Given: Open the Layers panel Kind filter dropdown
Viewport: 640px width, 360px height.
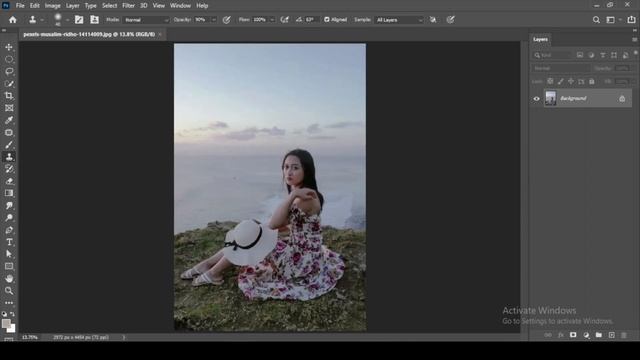Looking at the screenshot, I should click(x=553, y=55).
